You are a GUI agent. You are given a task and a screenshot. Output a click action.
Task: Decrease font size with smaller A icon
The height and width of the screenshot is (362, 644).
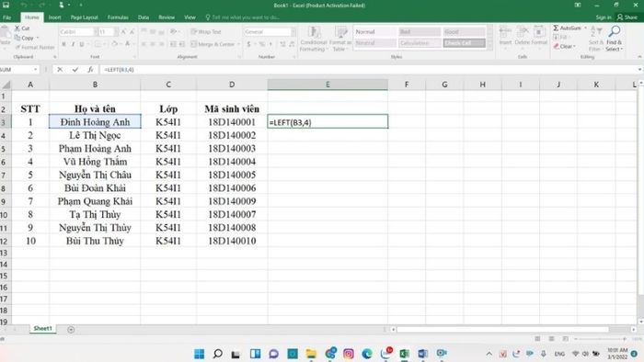[132, 31]
